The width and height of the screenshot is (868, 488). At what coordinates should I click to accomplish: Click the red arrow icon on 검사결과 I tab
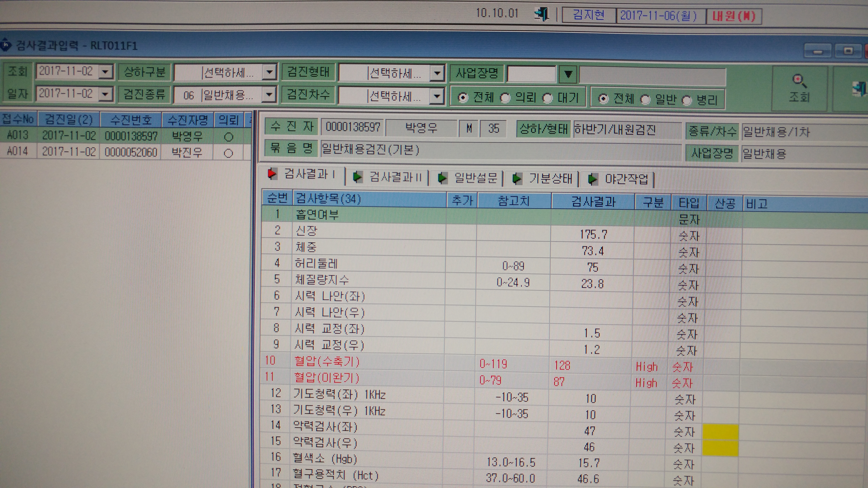coord(272,174)
